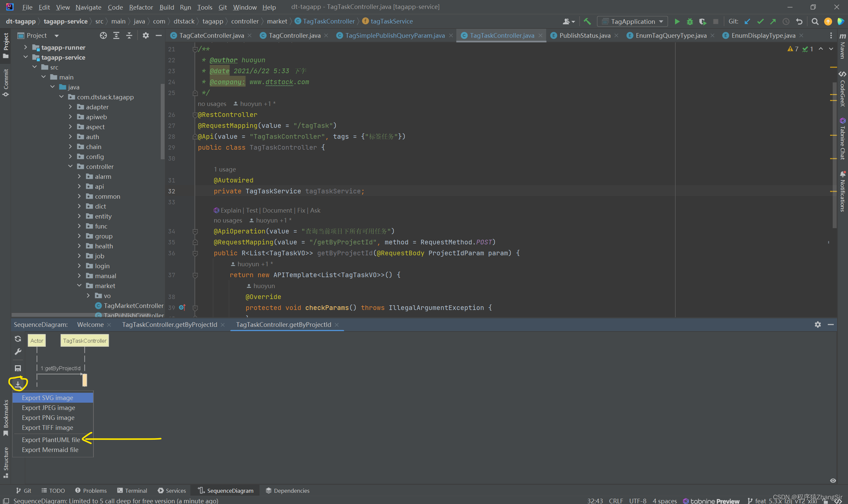Open the Refactor menu
Screen dimensions: 848x504
point(141,7)
